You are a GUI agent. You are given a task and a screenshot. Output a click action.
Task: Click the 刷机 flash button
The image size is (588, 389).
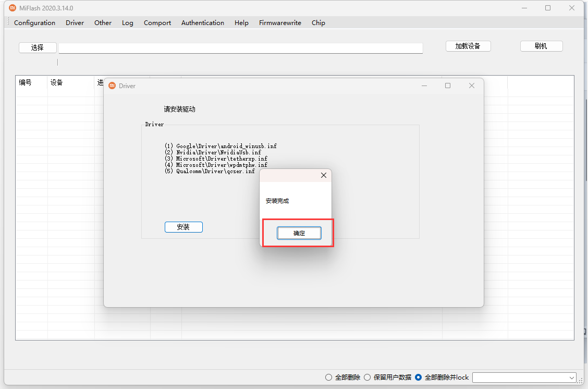(541, 46)
